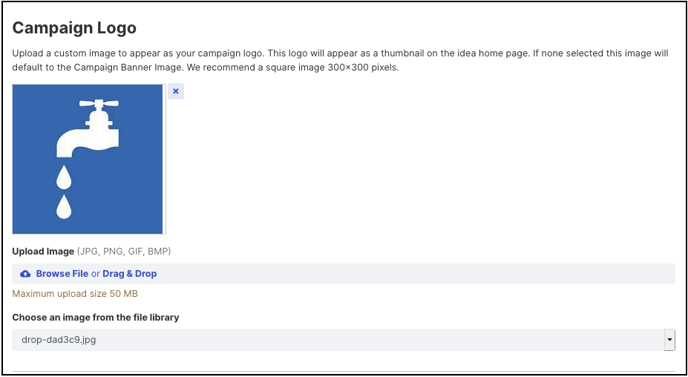688x377 pixels.
Task: Open the Browse File link
Action: (62, 274)
